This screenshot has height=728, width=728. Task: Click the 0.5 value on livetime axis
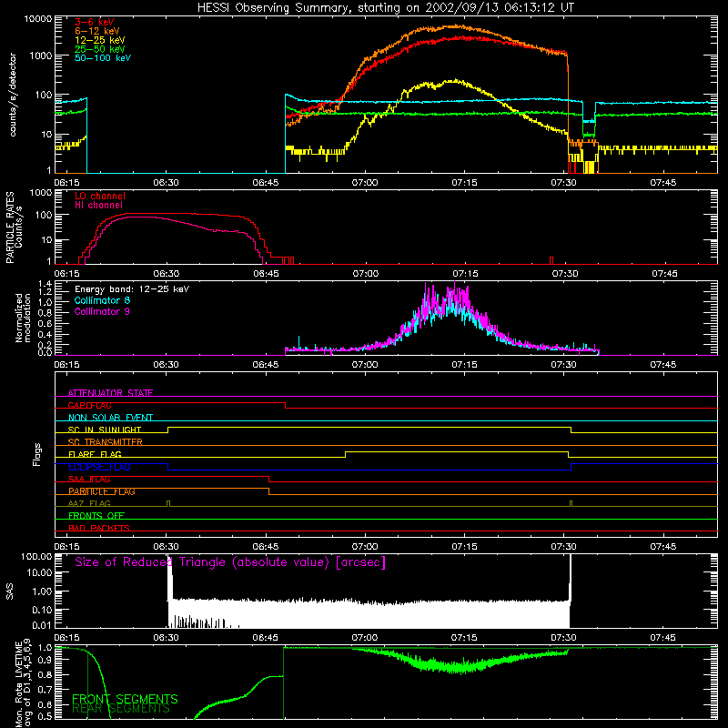point(45,716)
